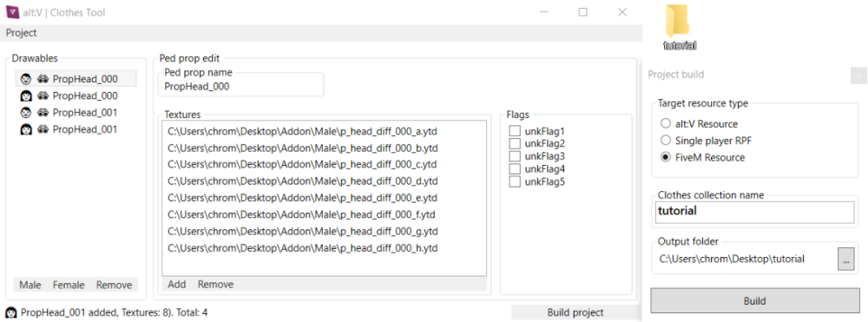Close the Project build panel
Screen dimensions: 868x322
pos(858,75)
